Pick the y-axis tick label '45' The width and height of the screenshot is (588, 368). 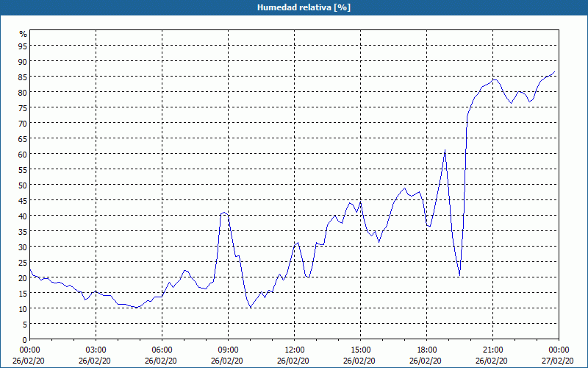pyautogui.click(x=23, y=200)
